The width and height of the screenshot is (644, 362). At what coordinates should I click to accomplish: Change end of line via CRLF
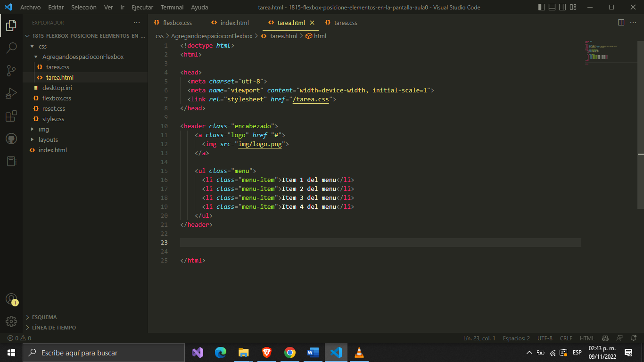tap(566, 338)
